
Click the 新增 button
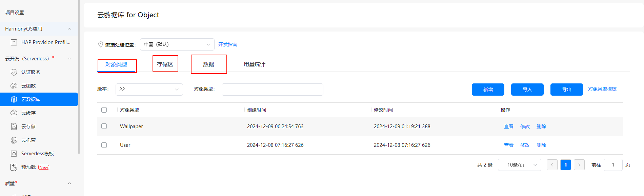pyautogui.click(x=488, y=90)
